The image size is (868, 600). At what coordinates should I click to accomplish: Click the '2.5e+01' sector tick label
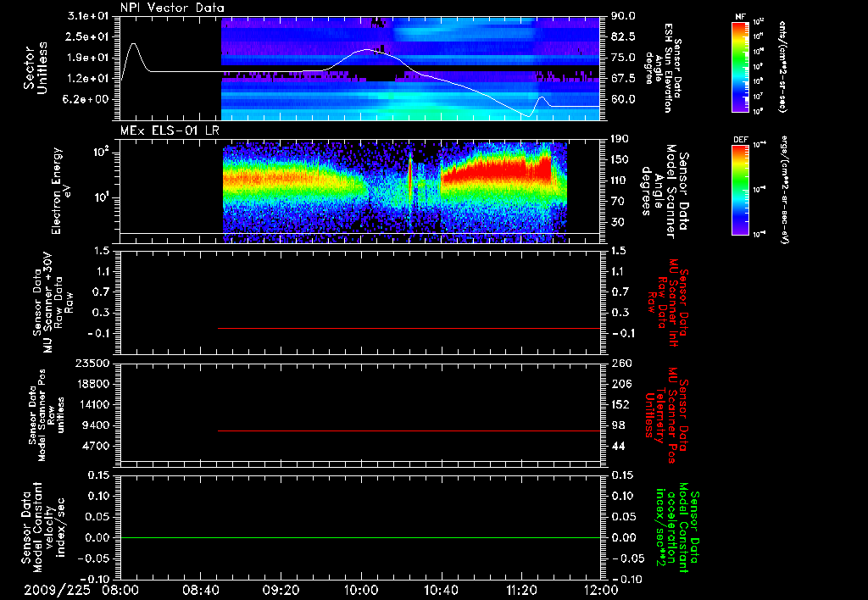tap(88, 36)
